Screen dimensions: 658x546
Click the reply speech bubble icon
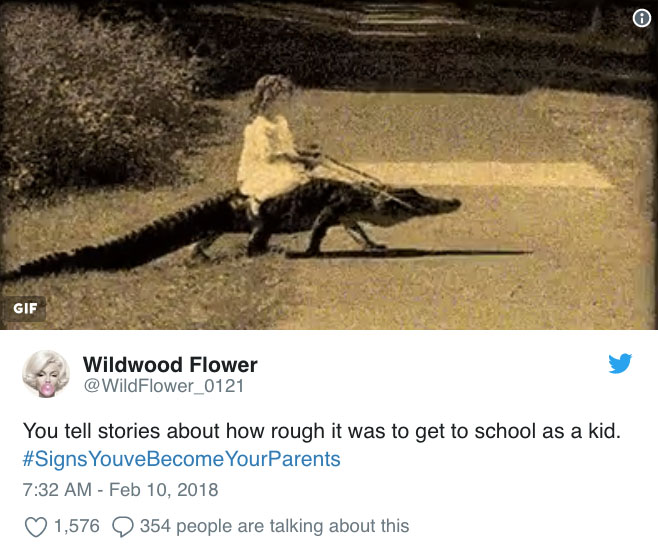[x=124, y=525]
